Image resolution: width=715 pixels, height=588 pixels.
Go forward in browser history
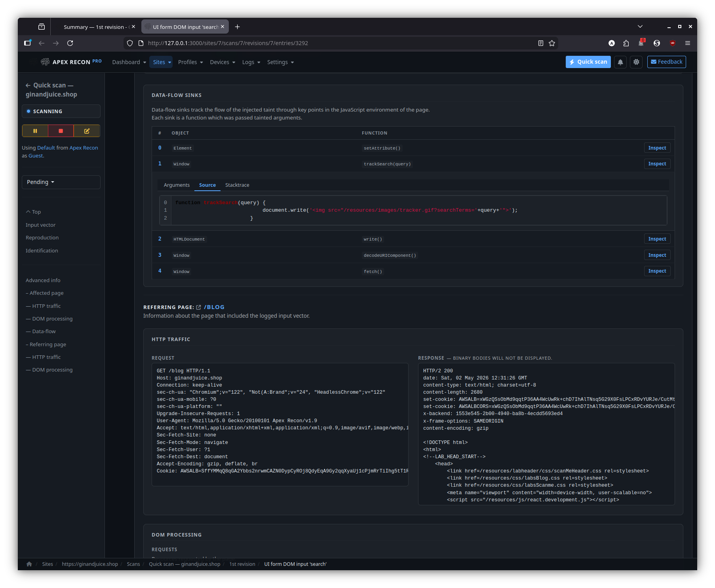tap(56, 43)
